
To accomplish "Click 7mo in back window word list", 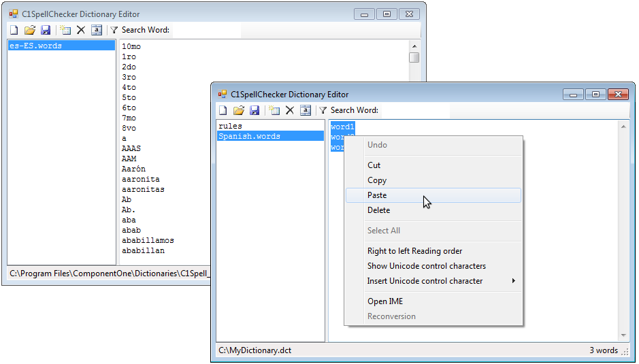I will click(x=129, y=118).
